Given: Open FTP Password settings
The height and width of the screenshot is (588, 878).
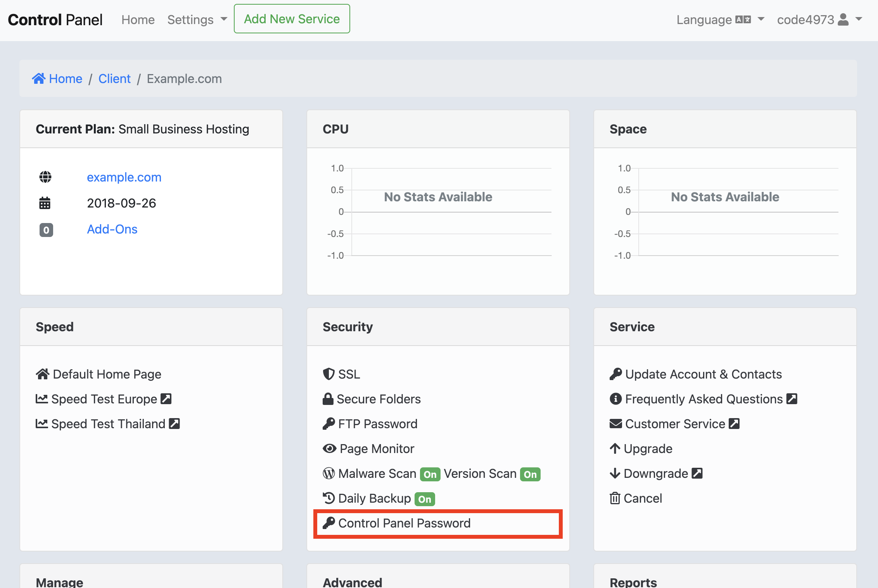Looking at the screenshot, I should pyautogui.click(x=378, y=424).
